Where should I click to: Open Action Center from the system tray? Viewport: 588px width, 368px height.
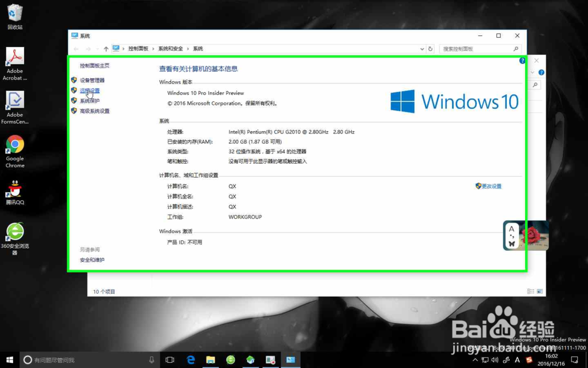point(574,360)
